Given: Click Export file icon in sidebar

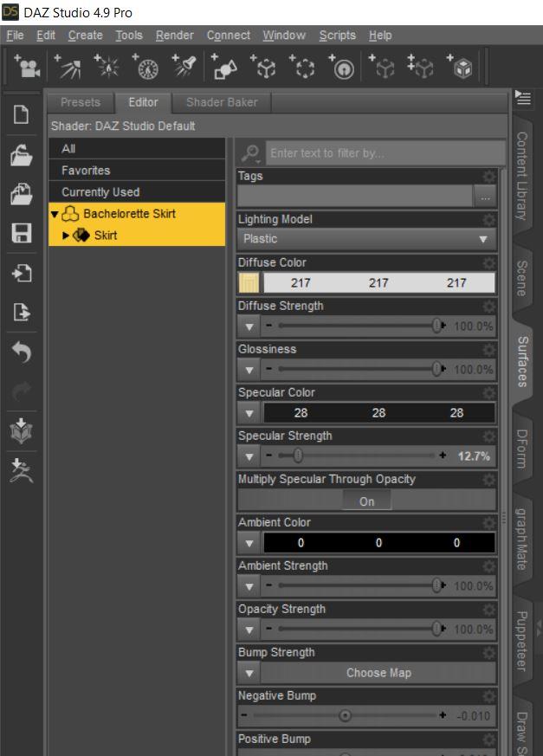Looking at the screenshot, I should tap(22, 312).
